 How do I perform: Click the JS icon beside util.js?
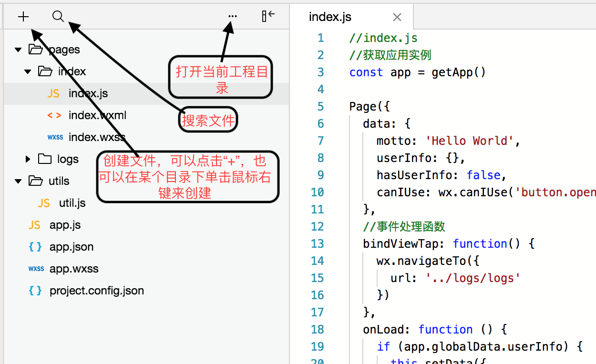(x=44, y=203)
